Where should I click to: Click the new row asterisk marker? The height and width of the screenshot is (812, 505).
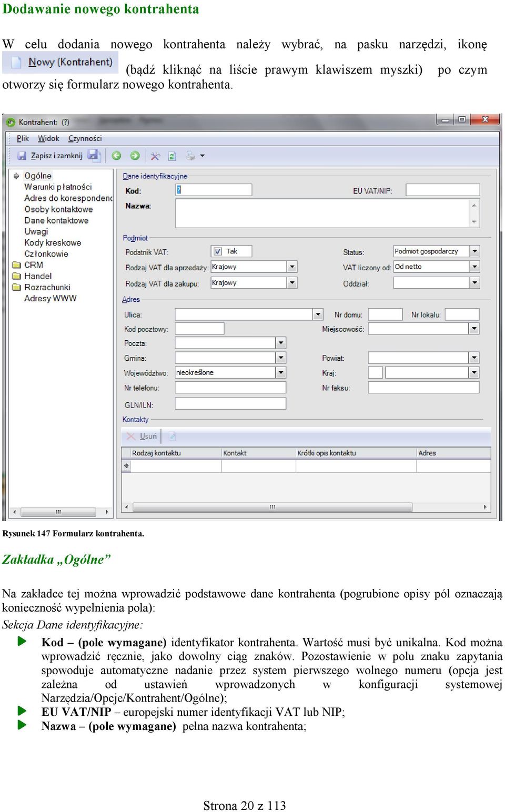tap(126, 466)
